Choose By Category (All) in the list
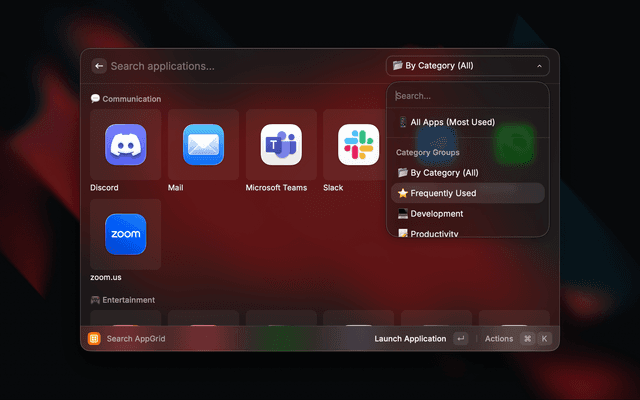640x400 pixels. coord(444,173)
